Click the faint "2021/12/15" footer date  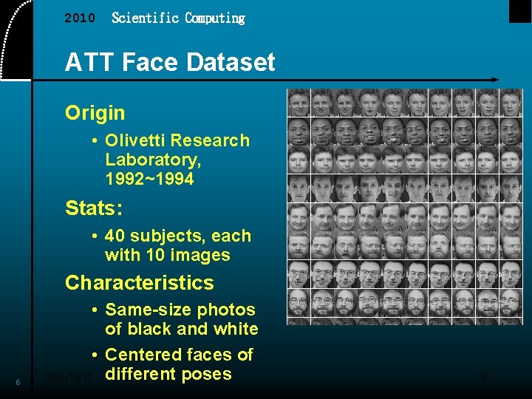click(x=69, y=377)
